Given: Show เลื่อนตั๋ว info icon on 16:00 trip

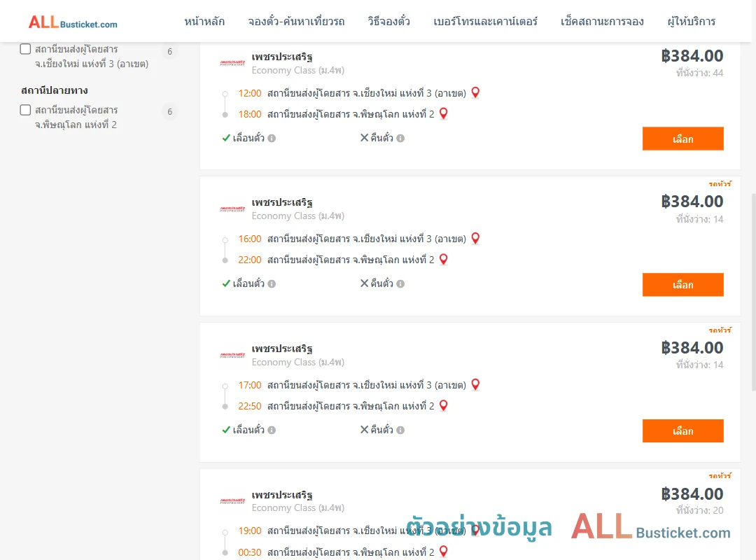Looking at the screenshot, I should (272, 284).
